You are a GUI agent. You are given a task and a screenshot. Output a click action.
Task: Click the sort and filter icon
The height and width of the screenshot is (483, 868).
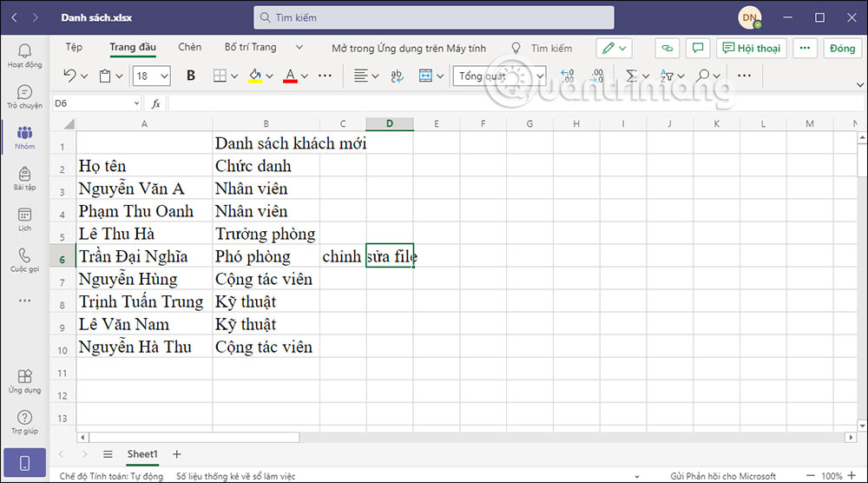[x=667, y=76]
